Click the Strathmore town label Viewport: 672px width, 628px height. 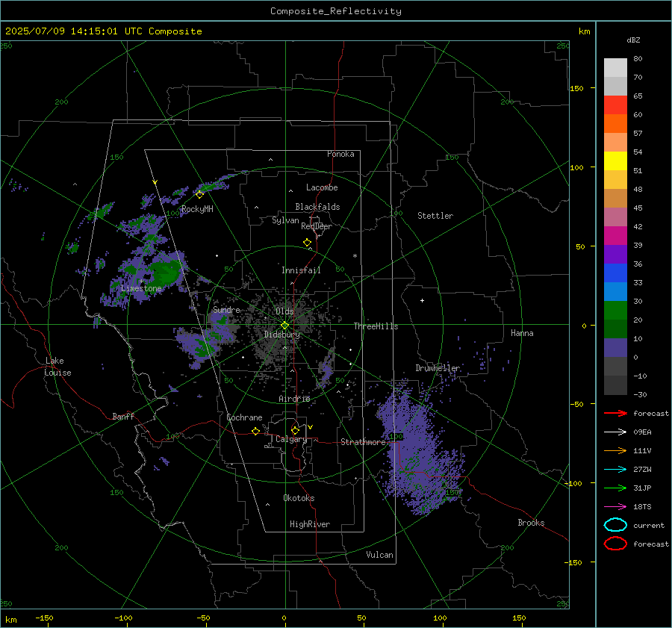point(363,442)
